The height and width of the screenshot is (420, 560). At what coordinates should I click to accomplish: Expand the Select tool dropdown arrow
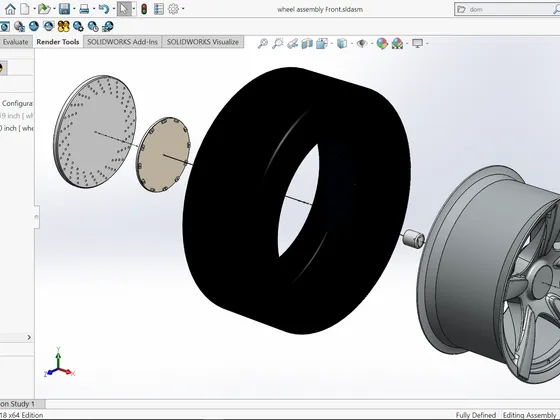pos(134,9)
